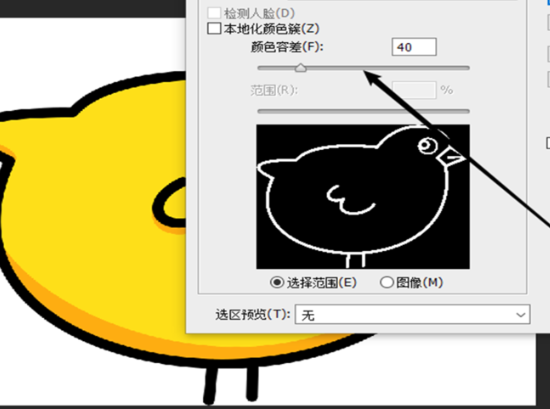This screenshot has width=550, height=409.
Task: Click the 颜色容差(F) label text
Action: [x=287, y=47]
